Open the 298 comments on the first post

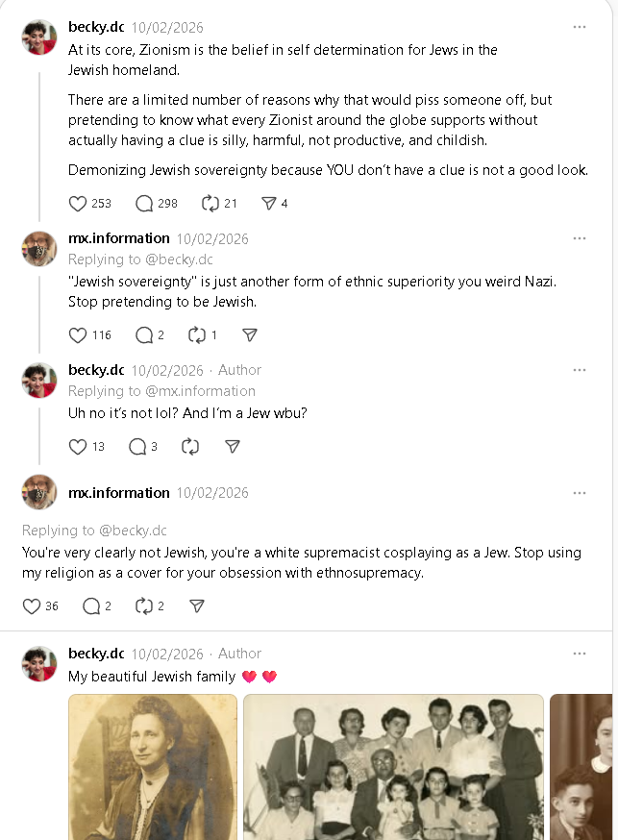(144, 204)
